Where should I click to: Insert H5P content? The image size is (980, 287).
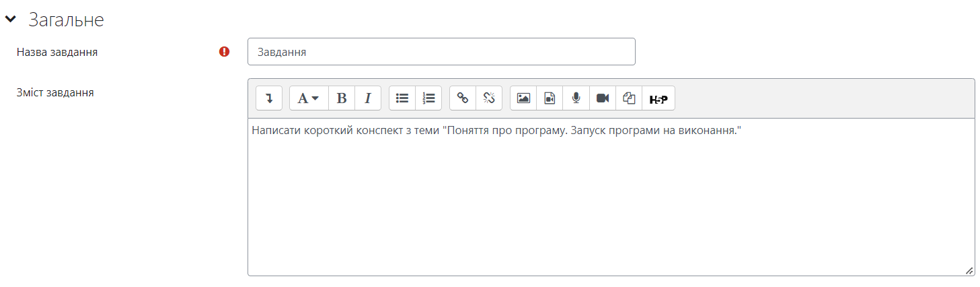[658, 98]
